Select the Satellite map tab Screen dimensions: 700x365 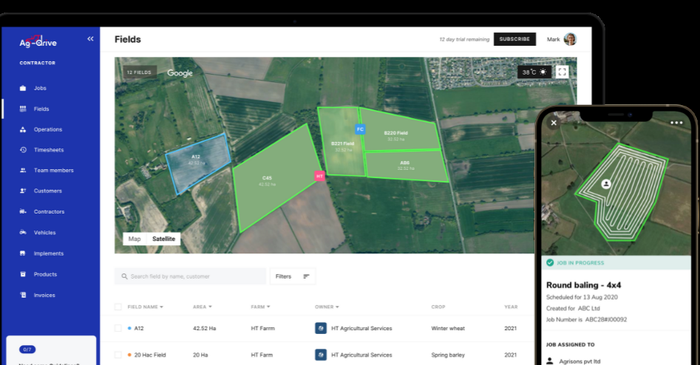163,239
